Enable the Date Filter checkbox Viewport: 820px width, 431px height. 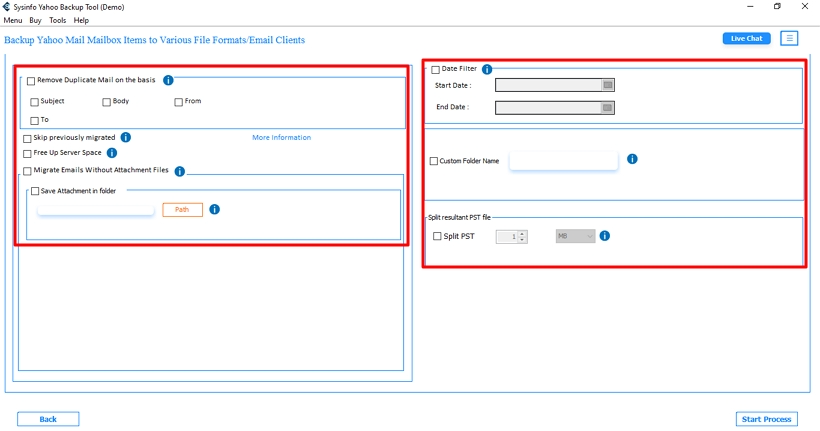(x=436, y=70)
